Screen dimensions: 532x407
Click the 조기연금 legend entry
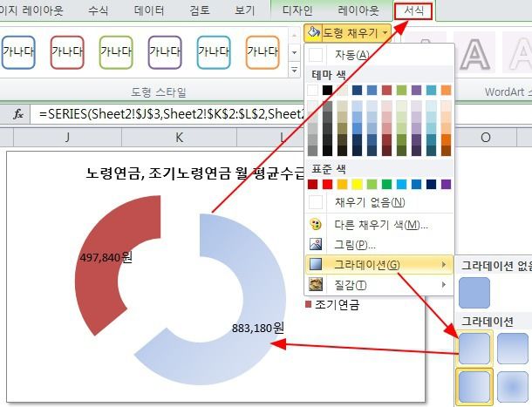pos(332,304)
